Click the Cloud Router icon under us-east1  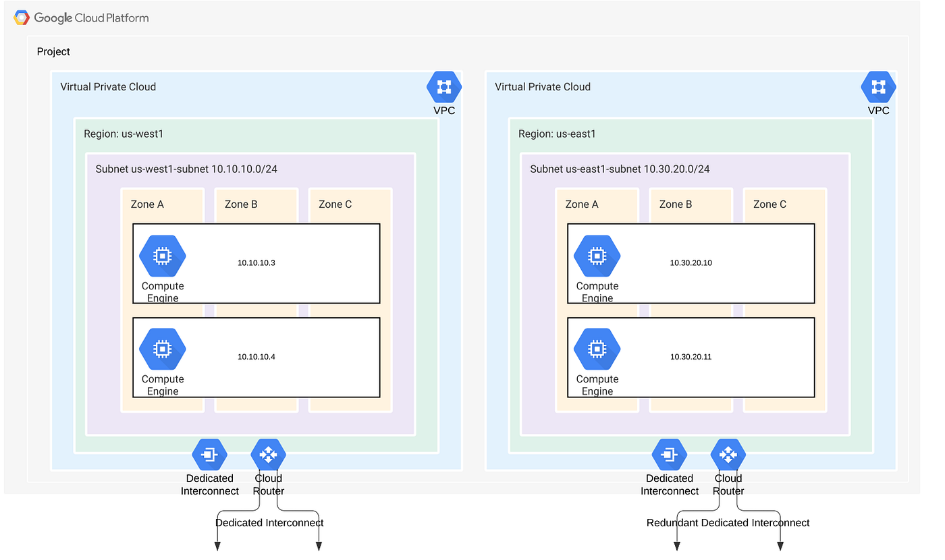tap(728, 454)
